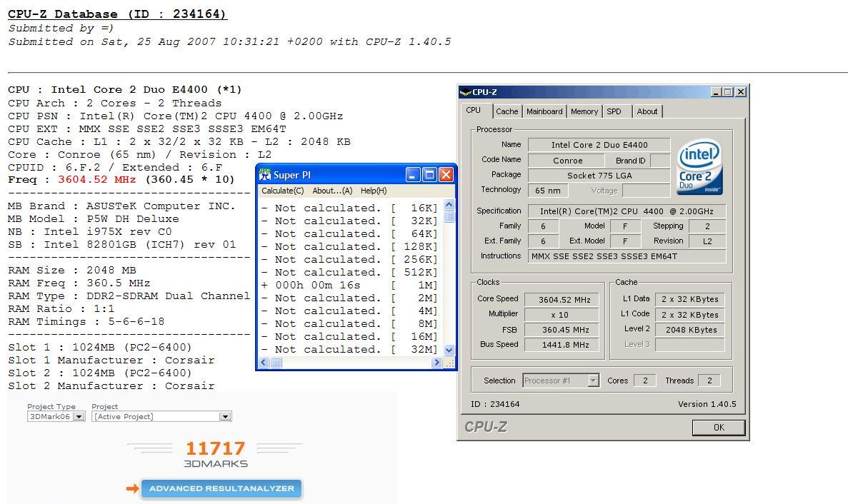Click the OK button in CPU-Z
848x504 pixels.
[719, 428]
